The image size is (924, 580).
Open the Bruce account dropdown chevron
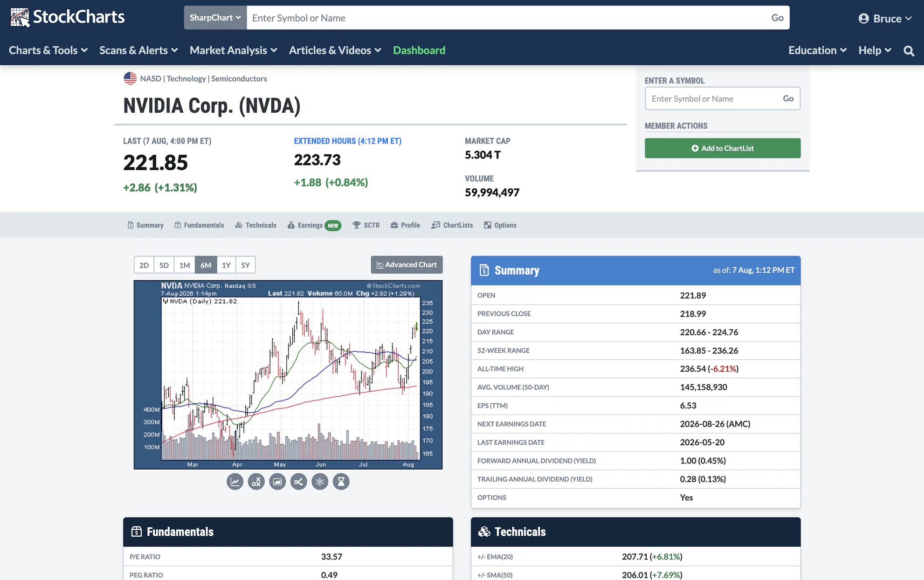click(908, 19)
